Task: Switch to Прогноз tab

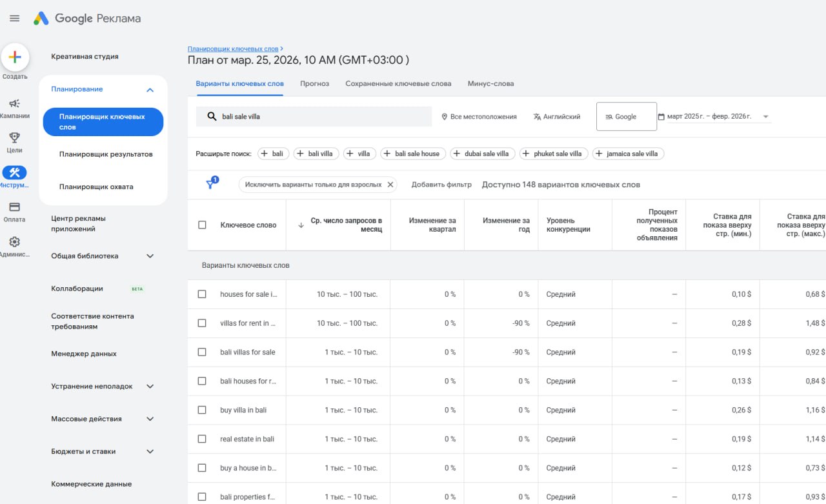Action: (x=314, y=84)
